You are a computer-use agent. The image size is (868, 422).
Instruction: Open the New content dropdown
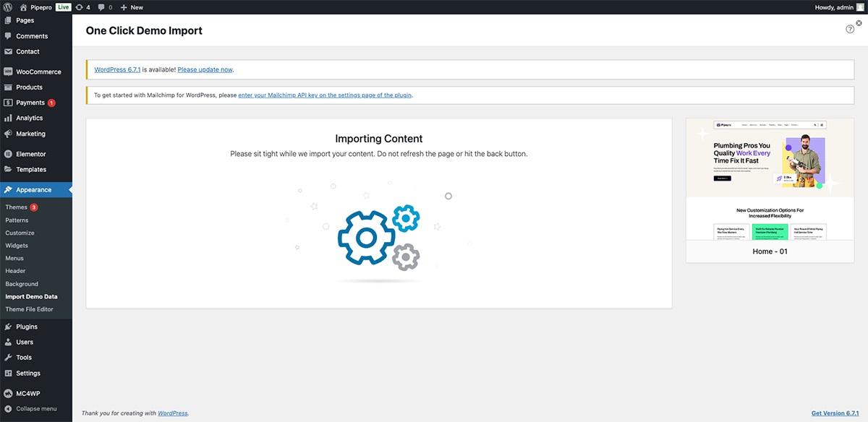click(x=132, y=7)
